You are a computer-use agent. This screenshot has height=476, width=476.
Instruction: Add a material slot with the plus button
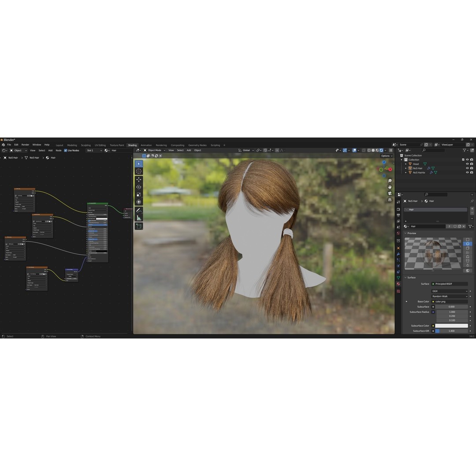coord(472,209)
